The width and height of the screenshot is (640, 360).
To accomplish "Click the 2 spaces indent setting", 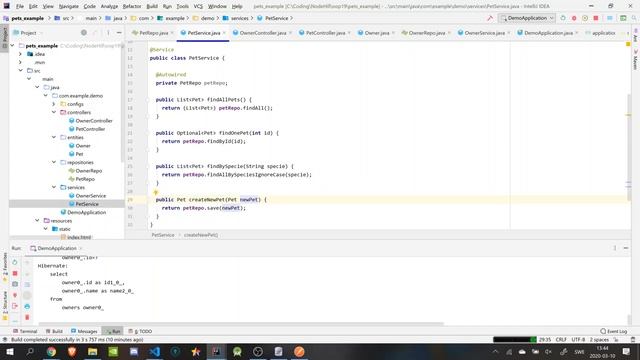I will pos(599,340).
